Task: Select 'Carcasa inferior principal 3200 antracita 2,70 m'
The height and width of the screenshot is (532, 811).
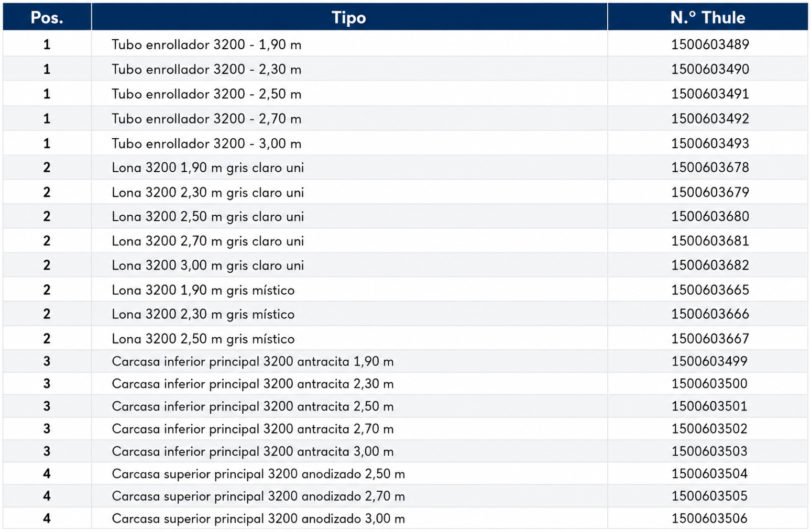Action: (253, 429)
